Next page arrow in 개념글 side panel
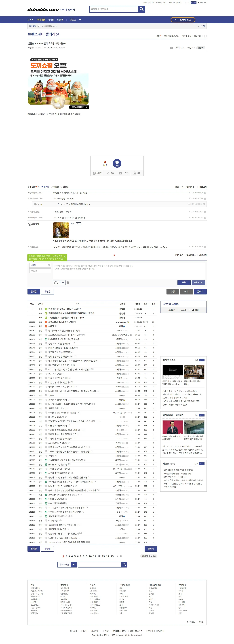234x644 pixels. [203, 464]
